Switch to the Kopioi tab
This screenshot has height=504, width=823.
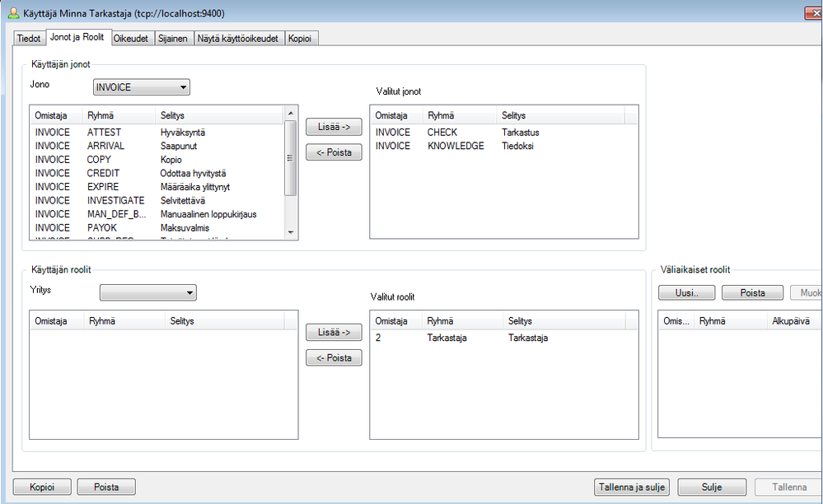pos(300,38)
